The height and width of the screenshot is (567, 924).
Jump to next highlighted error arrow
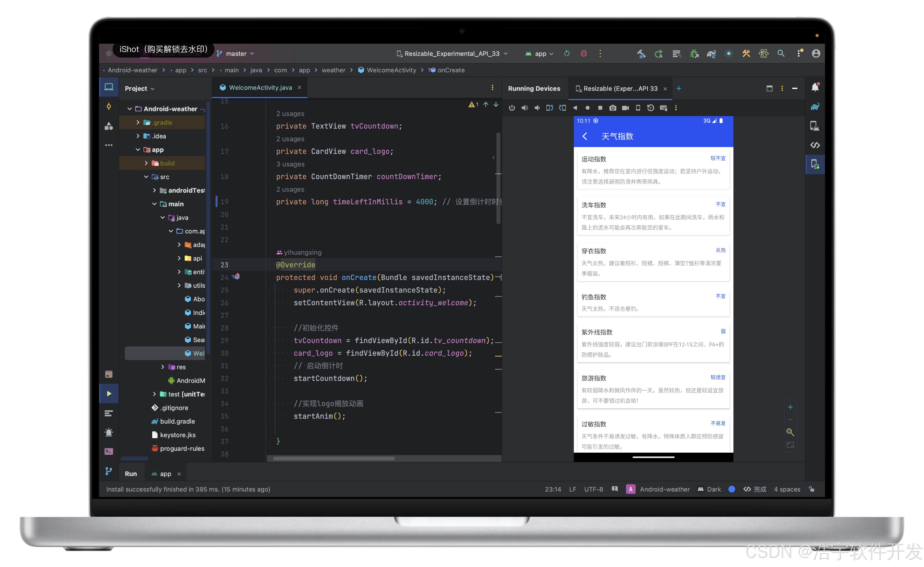pos(496,105)
